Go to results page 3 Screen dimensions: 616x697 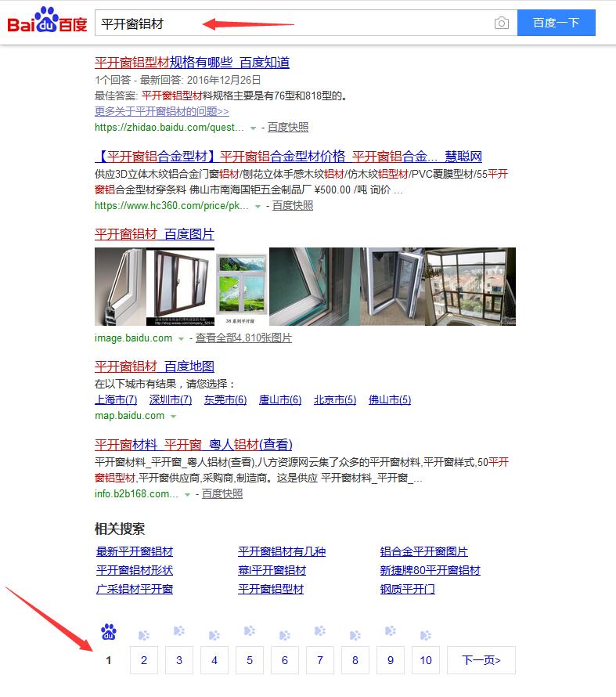pyautogui.click(x=179, y=660)
